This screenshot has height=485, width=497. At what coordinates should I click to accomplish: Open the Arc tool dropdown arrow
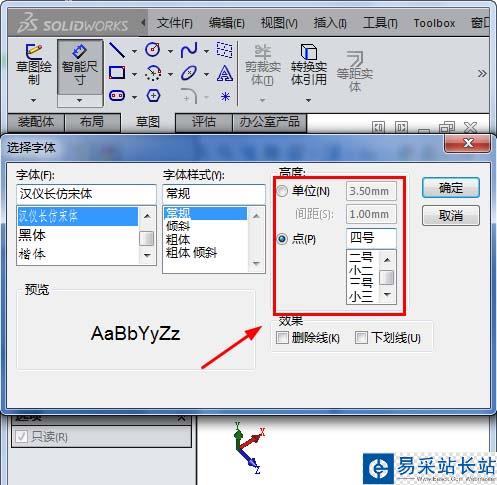170,74
